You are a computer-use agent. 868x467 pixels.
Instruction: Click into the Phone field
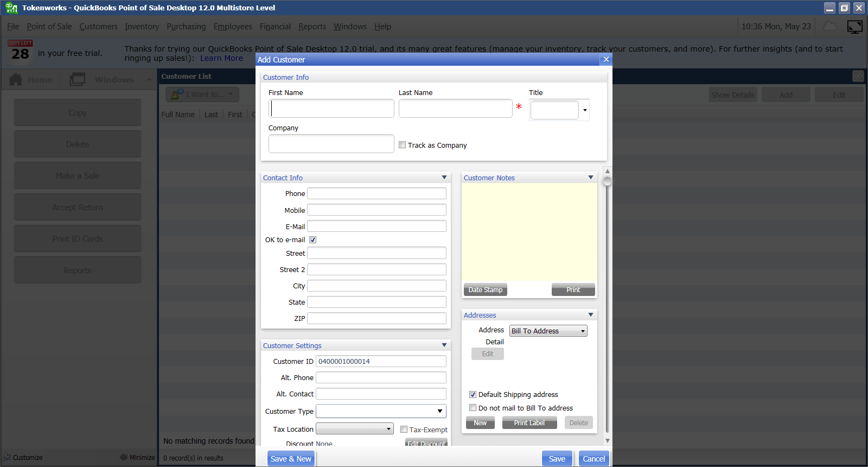(x=377, y=193)
